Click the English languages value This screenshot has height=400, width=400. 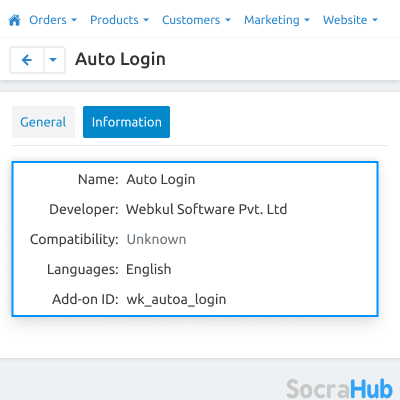(149, 269)
